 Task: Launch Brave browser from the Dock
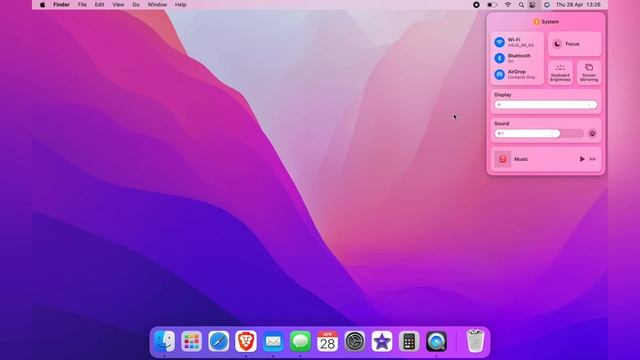(x=246, y=341)
